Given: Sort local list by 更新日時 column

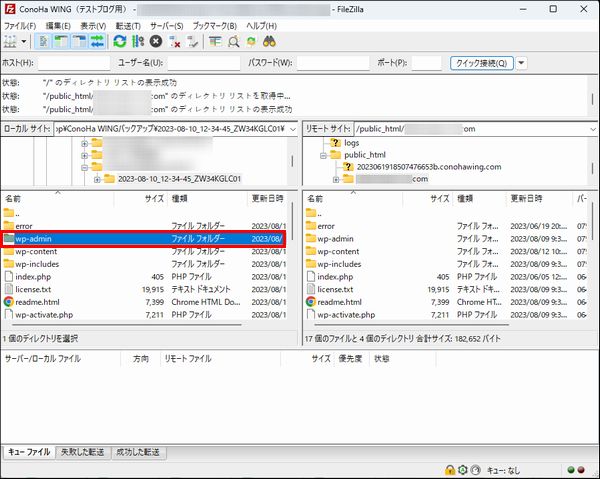Looking at the screenshot, I should pyautogui.click(x=268, y=199).
